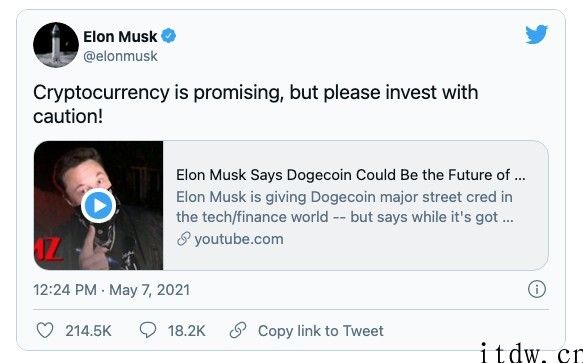Click the tweet timestamp 12:24 PM
The height and width of the screenshot is (363, 583).
(x=65, y=290)
